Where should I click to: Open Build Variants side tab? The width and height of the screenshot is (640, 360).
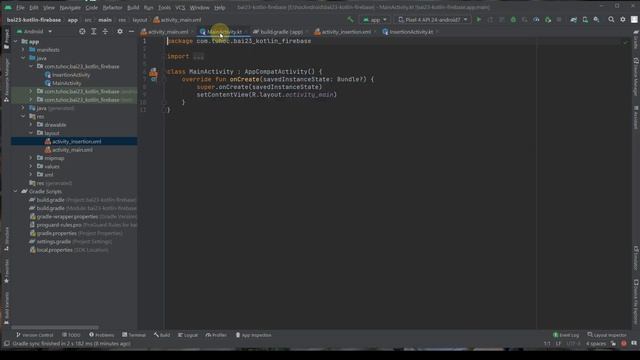pyautogui.click(x=6, y=308)
